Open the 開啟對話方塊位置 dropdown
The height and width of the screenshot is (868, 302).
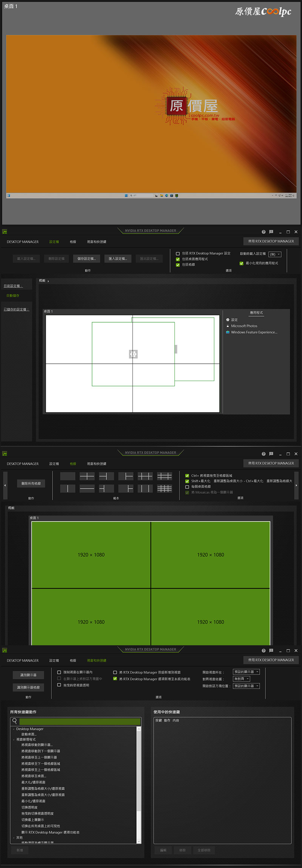coord(246,686)
